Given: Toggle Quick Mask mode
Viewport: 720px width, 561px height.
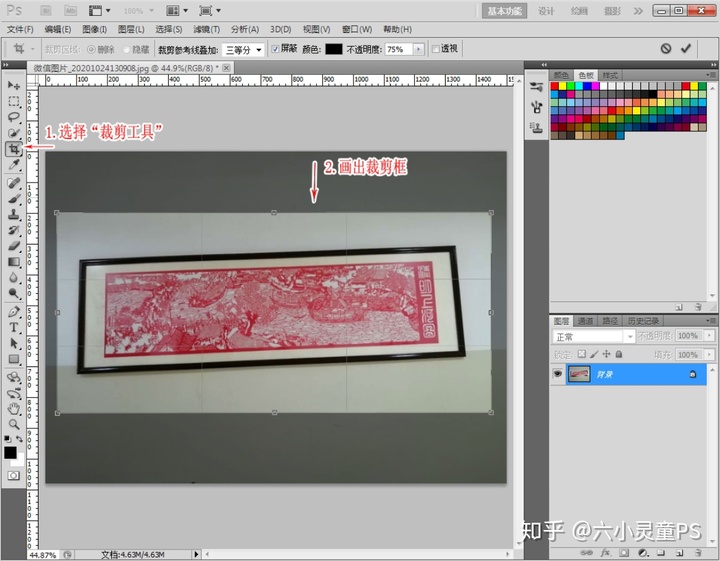Looking at the screenshot, I should [x=13, y=476].
